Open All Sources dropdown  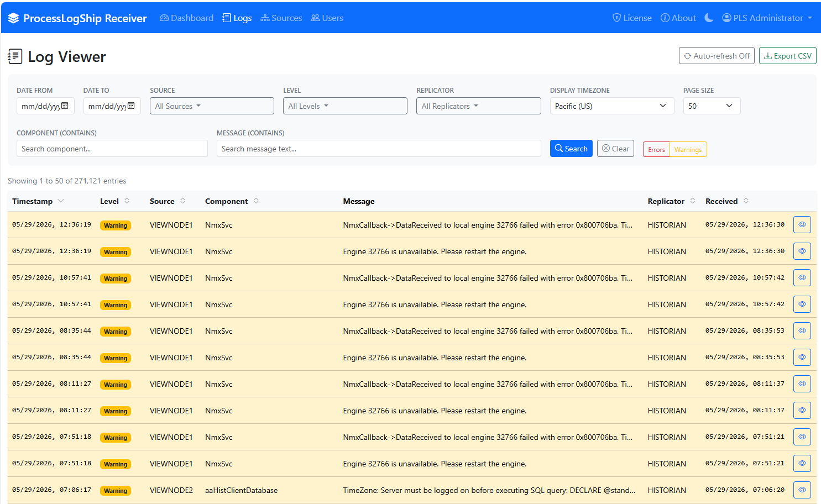point(212,106)
